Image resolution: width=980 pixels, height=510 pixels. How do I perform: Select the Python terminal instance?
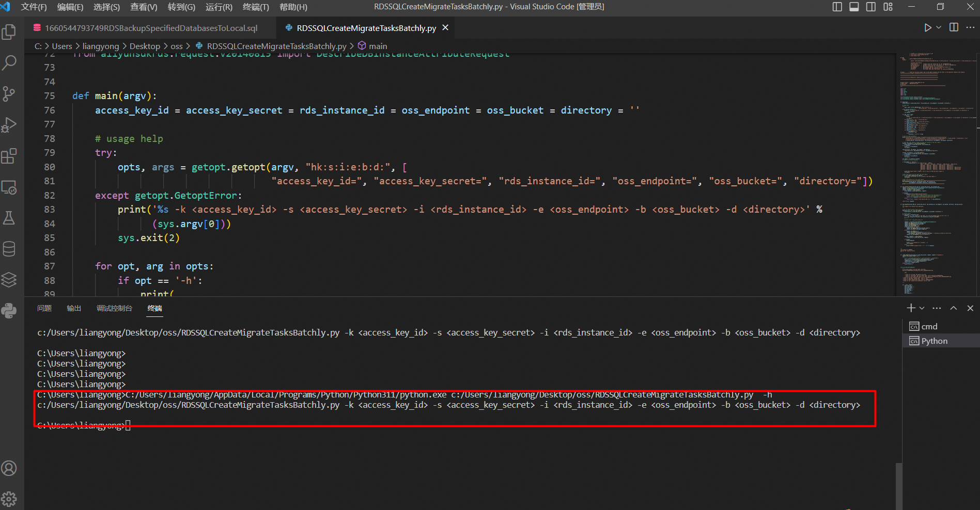click(x=941, y=341)
